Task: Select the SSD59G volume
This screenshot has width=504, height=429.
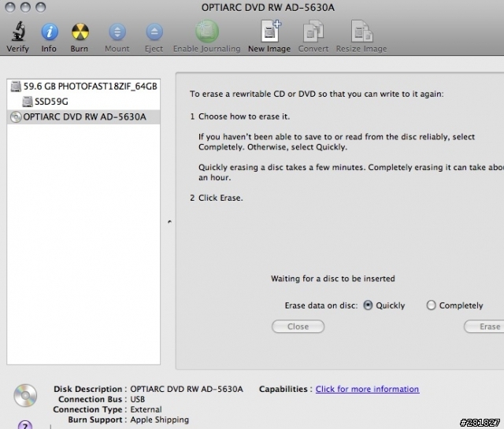Action: 83,102
